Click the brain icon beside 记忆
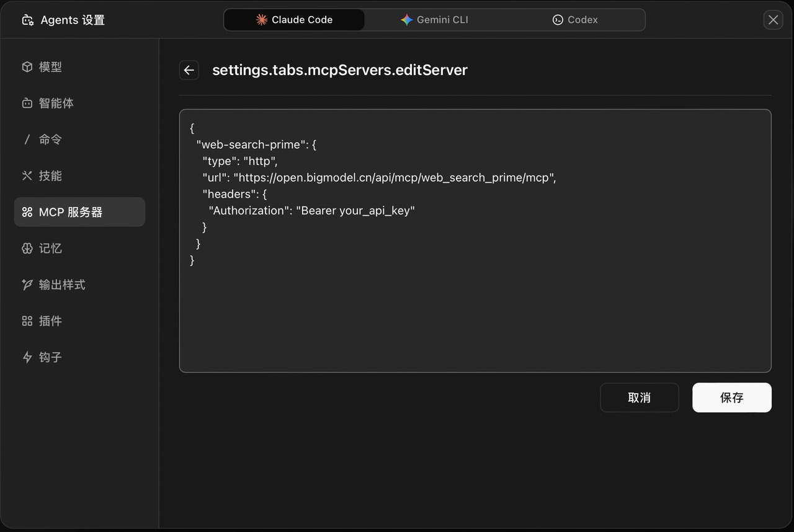The image size is (794, 532). (x=27, y=249)
